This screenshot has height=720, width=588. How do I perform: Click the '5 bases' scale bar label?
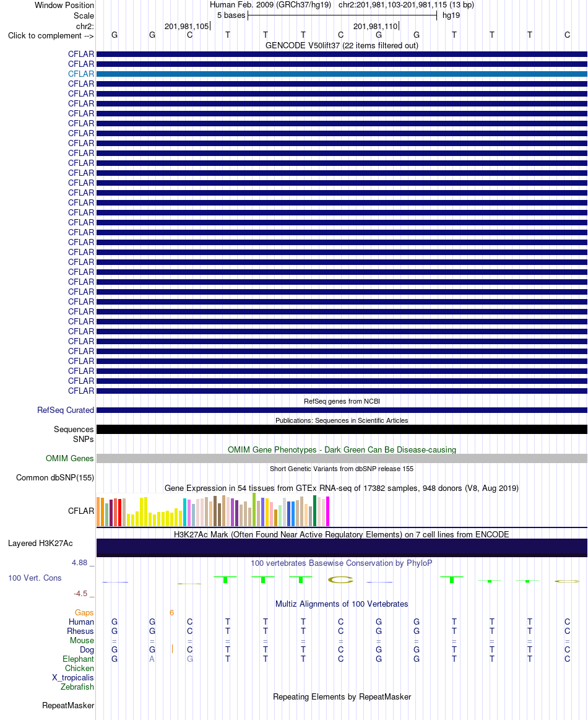[231, 15]
